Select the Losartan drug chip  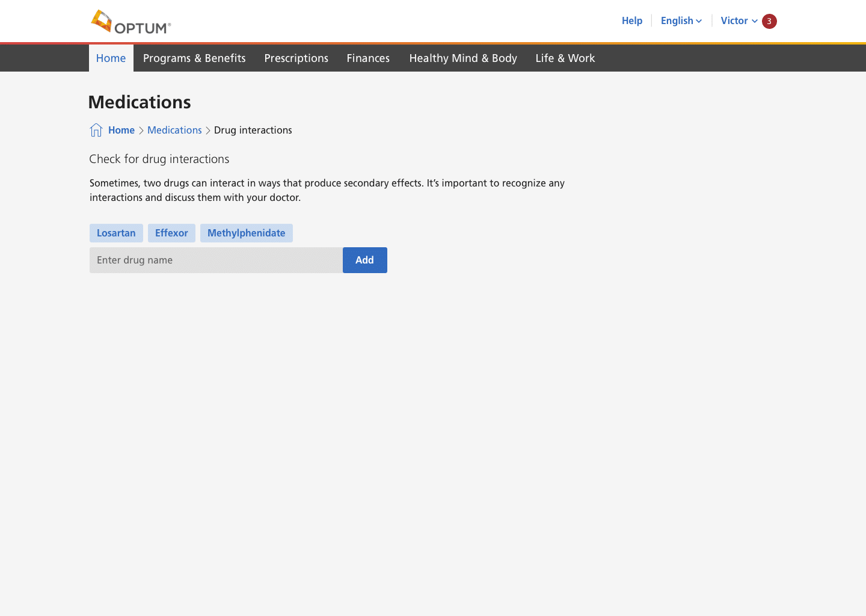coord(116,233)
